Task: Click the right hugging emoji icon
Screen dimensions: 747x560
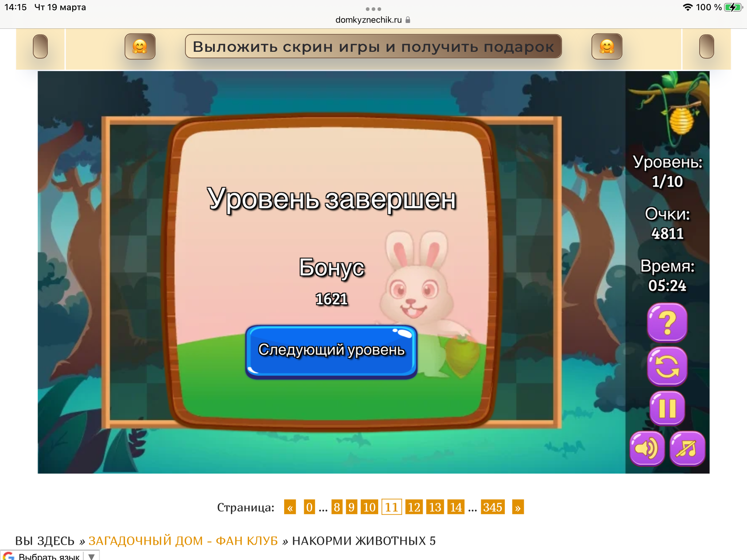Action: 607,47
